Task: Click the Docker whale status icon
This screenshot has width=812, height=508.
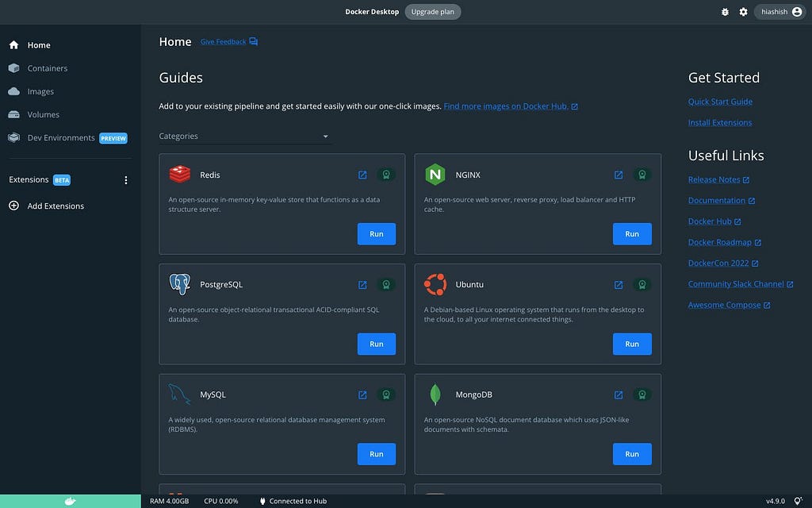Action: 70,502
